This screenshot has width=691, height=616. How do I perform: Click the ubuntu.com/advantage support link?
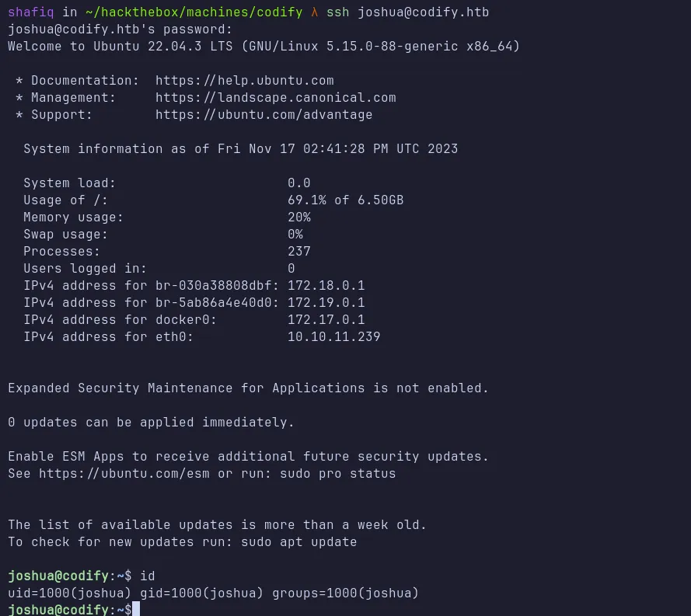click(263, 115)
